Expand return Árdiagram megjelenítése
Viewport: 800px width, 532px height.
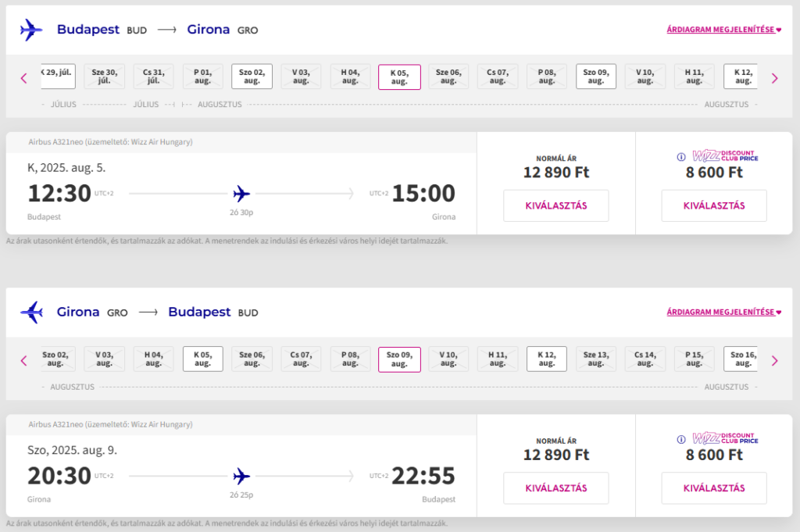tap(724, 312)
